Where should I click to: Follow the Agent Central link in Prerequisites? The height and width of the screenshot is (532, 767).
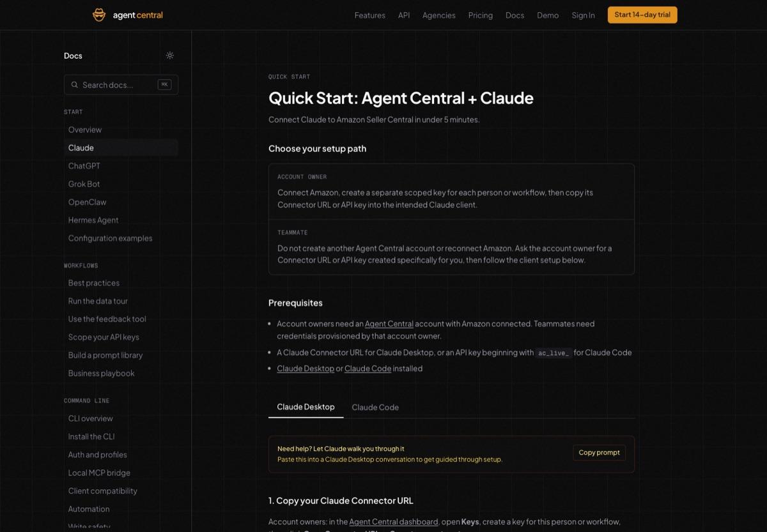389,324
